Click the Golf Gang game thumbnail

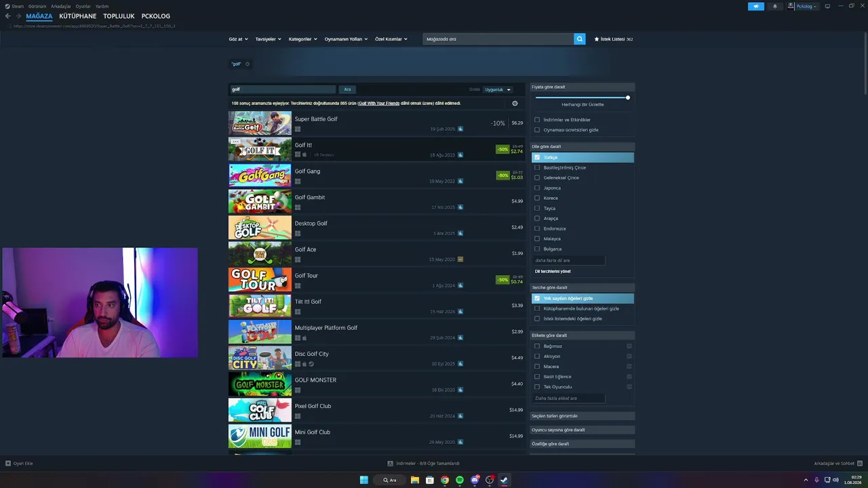click(x=260, y=176)
